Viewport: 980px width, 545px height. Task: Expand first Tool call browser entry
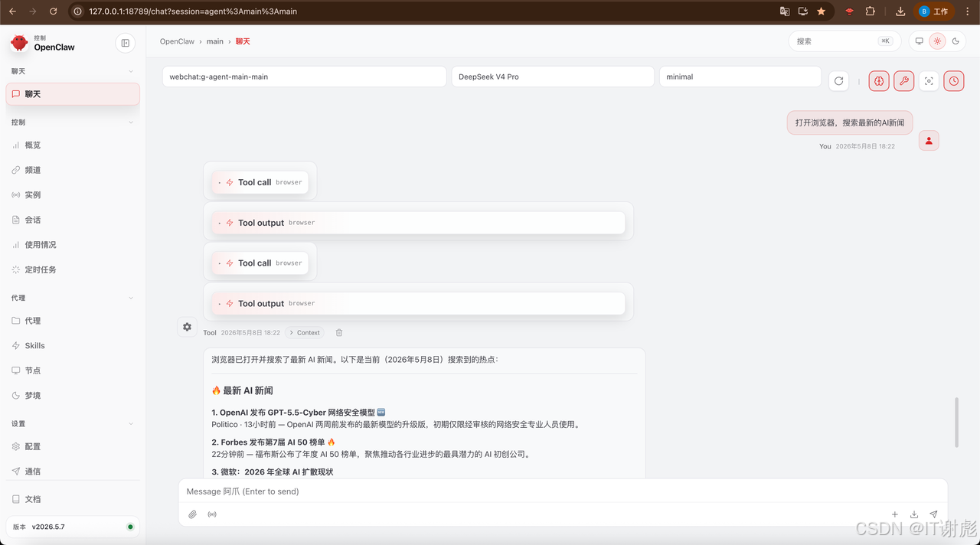(260, 182)
